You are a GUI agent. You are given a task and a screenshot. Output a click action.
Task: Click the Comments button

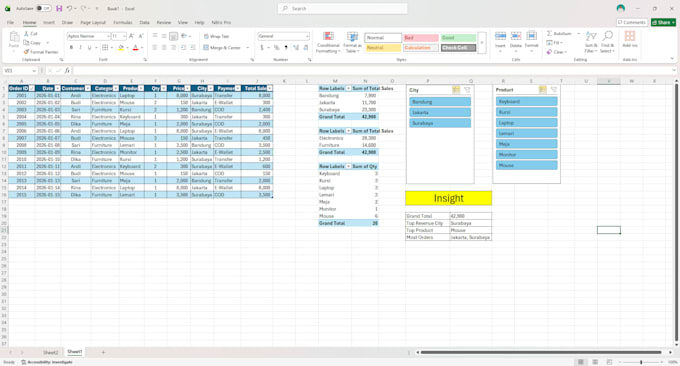(x=632, y=22)
